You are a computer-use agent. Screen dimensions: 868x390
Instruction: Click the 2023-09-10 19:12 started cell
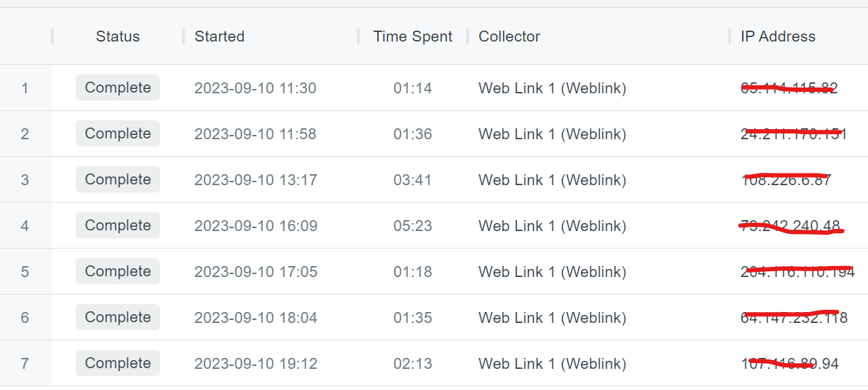tap(256, 364)
